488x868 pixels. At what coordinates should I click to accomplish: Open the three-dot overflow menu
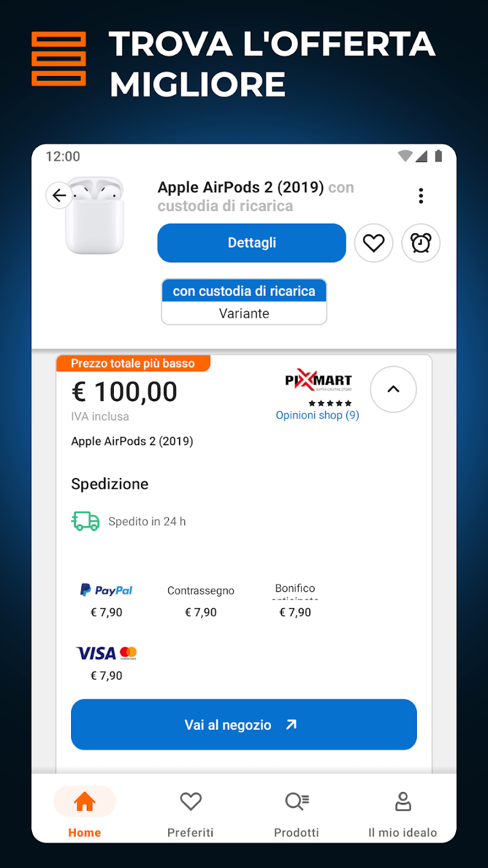421,196
